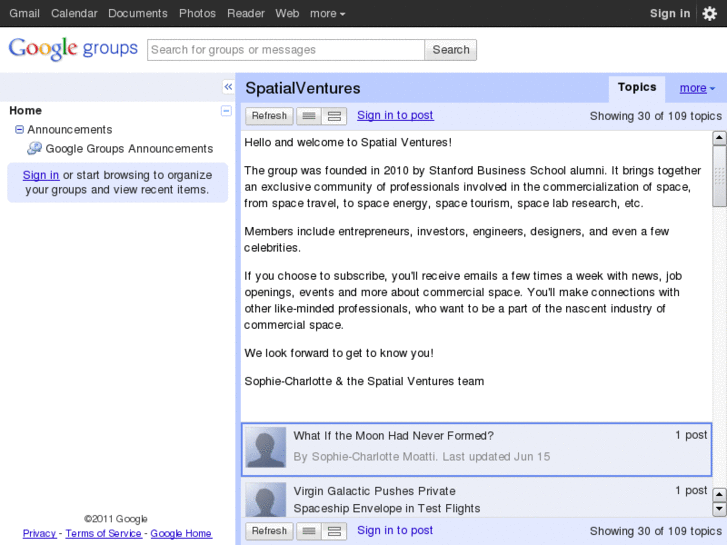Click the top Refresh button

point(269,116)
